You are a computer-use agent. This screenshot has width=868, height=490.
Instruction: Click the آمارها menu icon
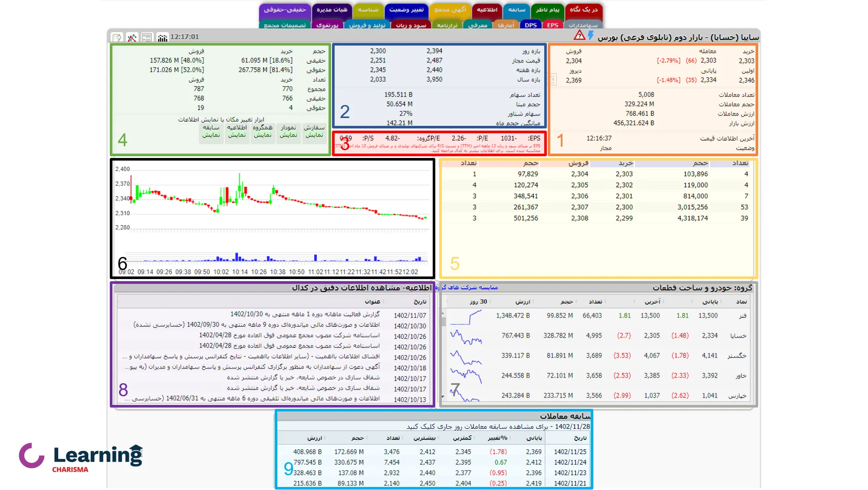506,25
